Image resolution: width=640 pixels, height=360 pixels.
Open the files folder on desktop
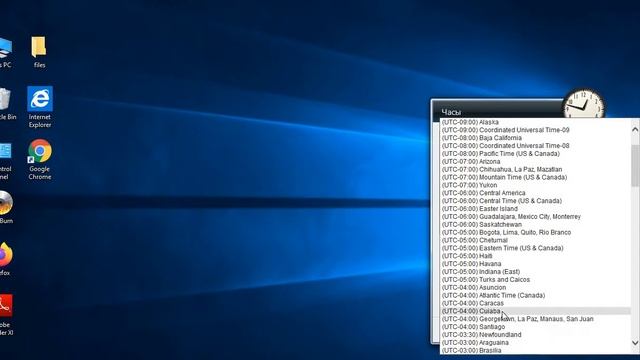[39, 51]
